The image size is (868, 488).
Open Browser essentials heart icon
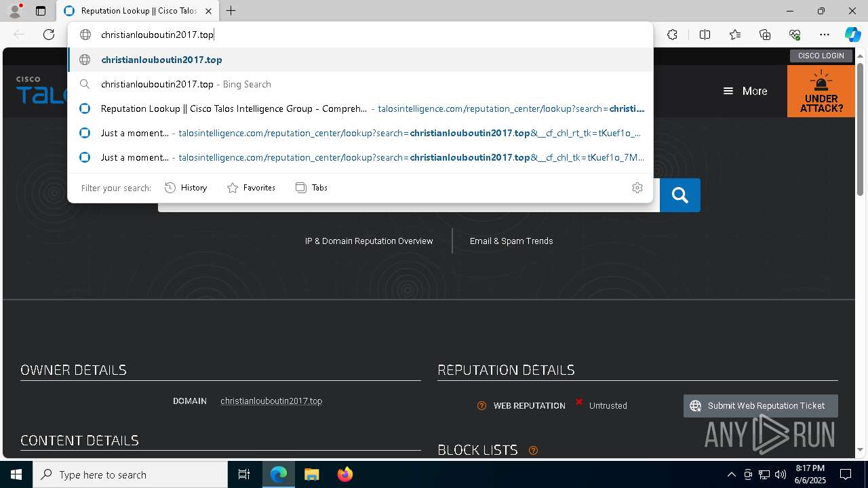point(795,35)
